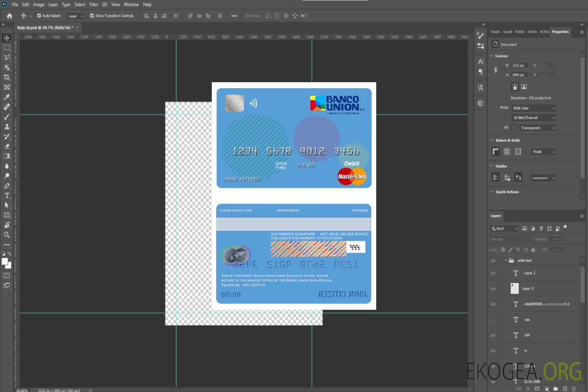Select the Clone Stamp tool
Image resolution: width=588 pixels, height=392 pixels.
(x=7, y=126)
